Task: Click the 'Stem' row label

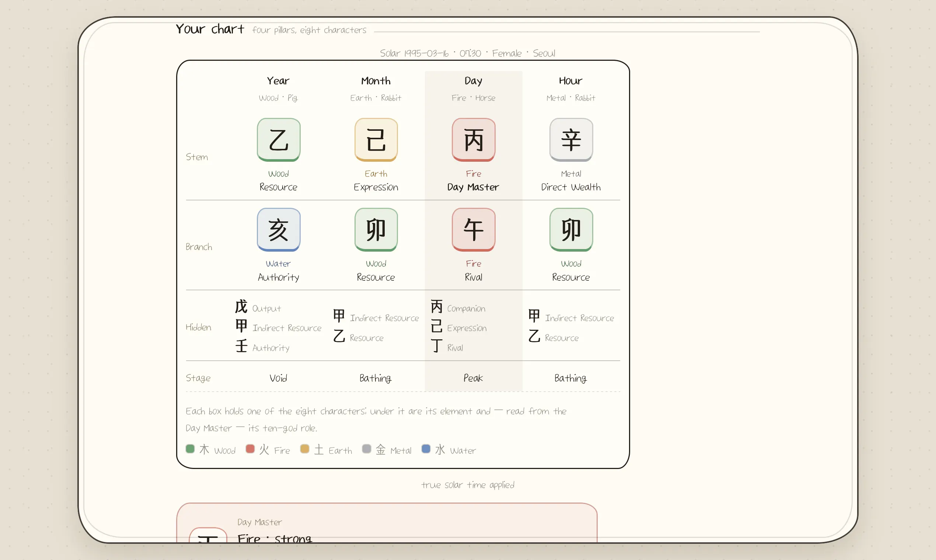Action: point(197,157)
